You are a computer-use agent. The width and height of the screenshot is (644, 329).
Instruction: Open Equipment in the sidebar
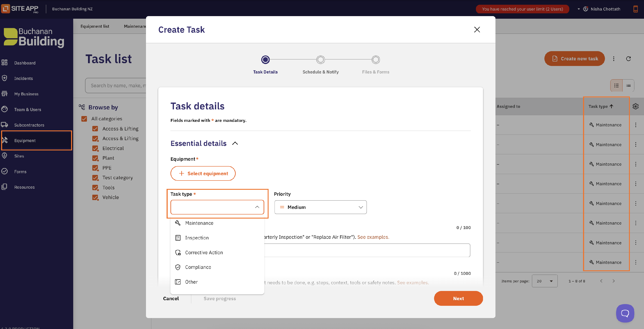[36, 140]
